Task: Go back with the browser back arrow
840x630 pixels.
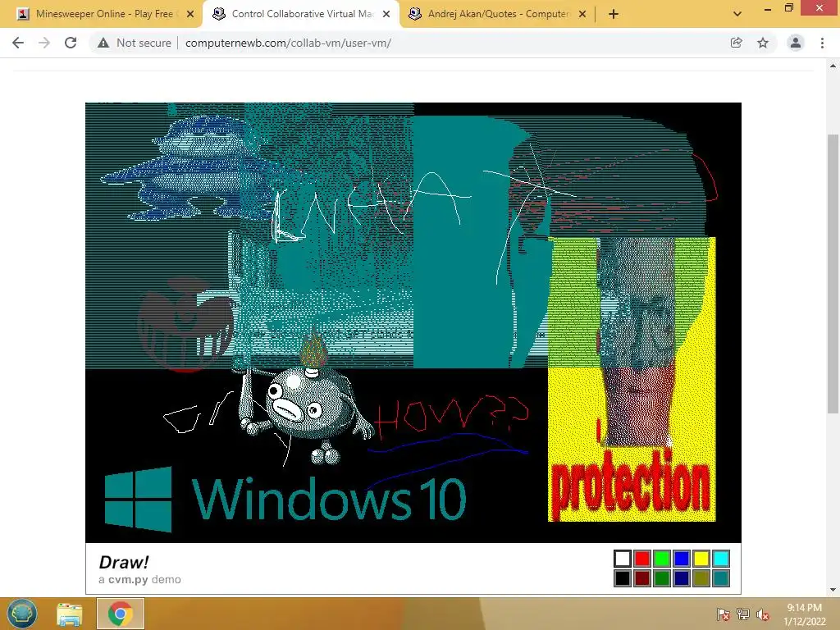Action: tap(18, 43)
